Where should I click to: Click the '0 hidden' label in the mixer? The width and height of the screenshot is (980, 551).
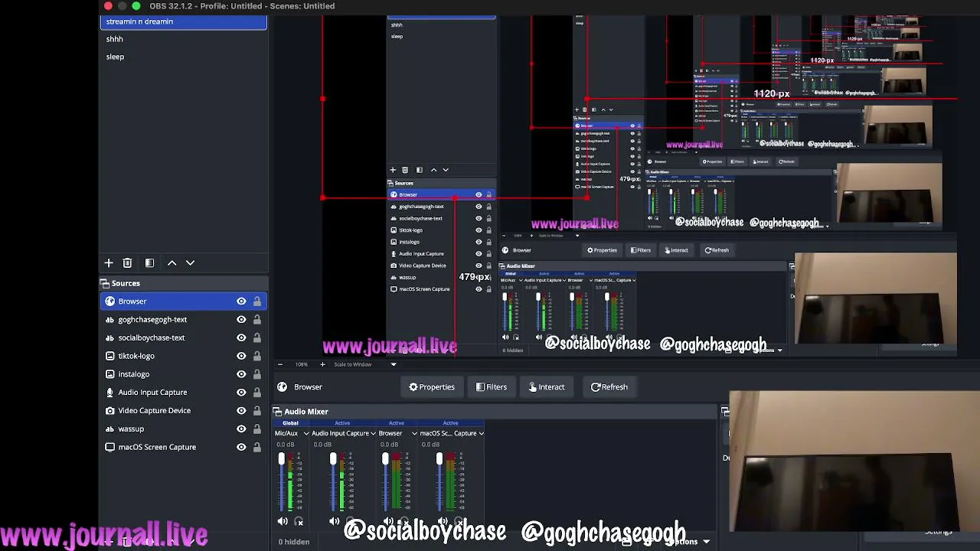click(x=294, y=542)
